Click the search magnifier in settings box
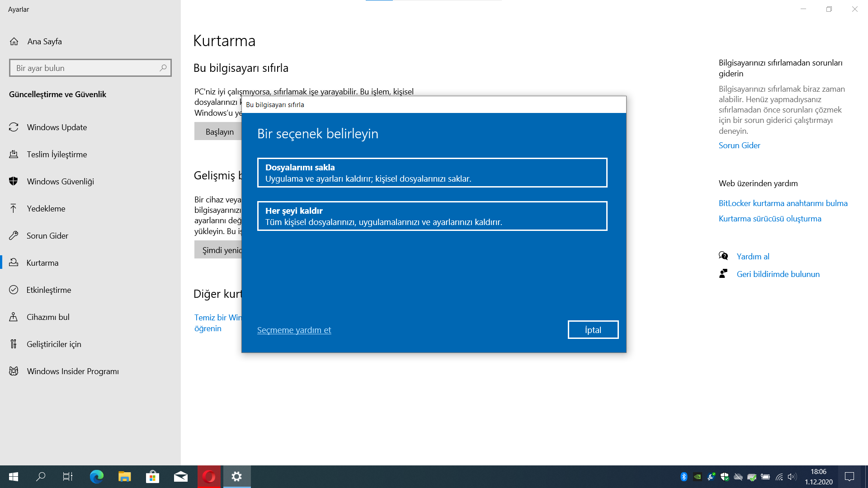The width and height of the screenshot is (868, 488). coord(163,68)
